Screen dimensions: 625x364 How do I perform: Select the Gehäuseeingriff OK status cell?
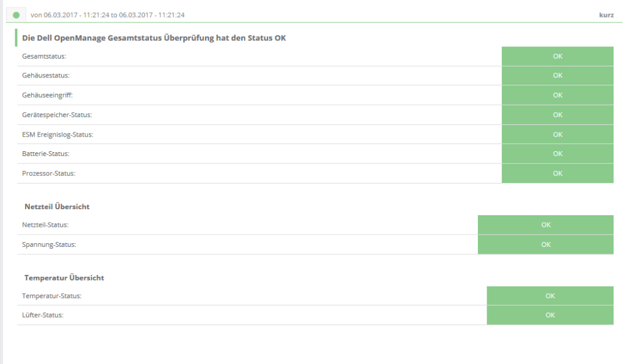[557, 95]
